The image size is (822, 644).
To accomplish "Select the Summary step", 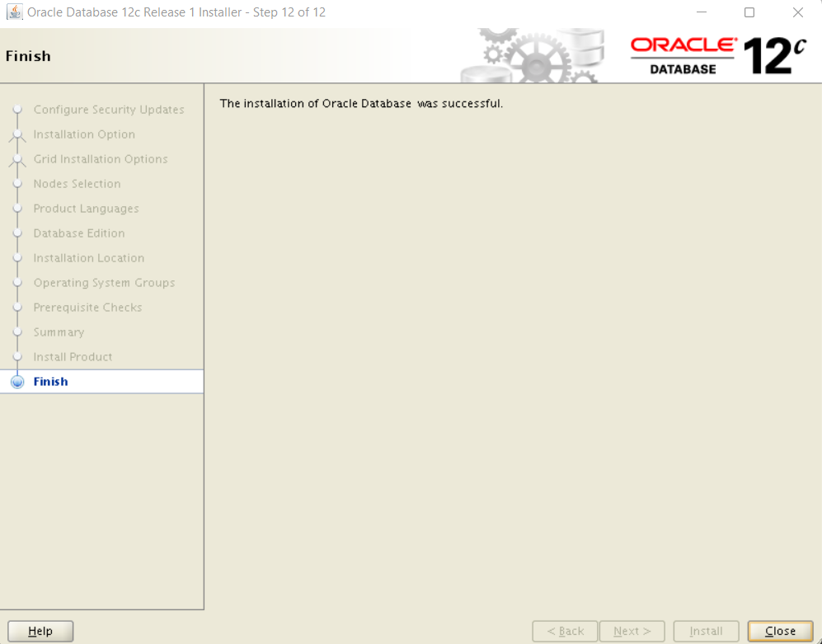I will click(59, 332).
